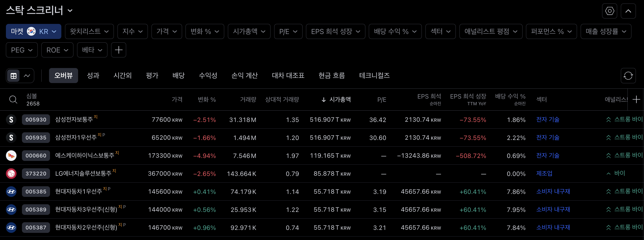Open the 제조업 sector link for LG에너지솔루션

pyautogui.click(x=544, y=173)
